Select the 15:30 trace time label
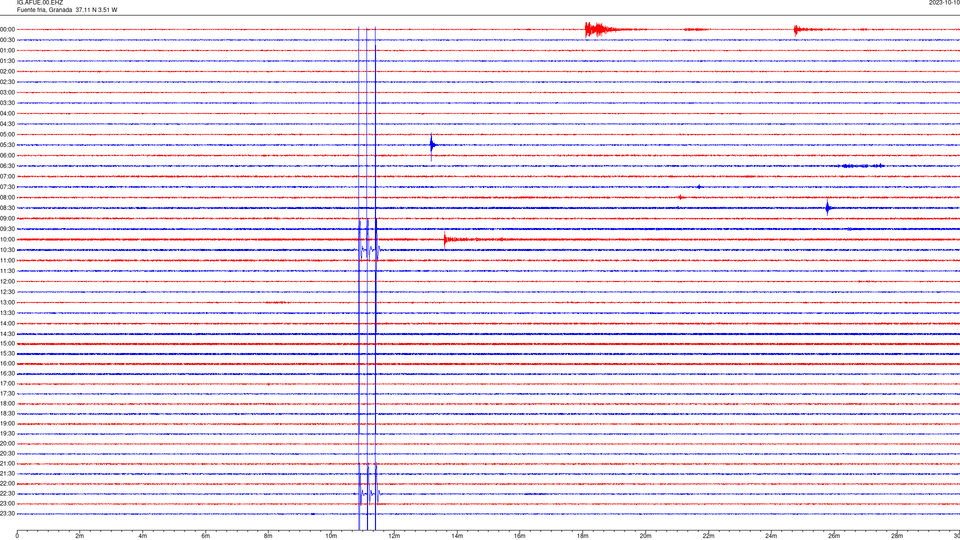This screenshot has height=540, width=960. tap(7, 354)
